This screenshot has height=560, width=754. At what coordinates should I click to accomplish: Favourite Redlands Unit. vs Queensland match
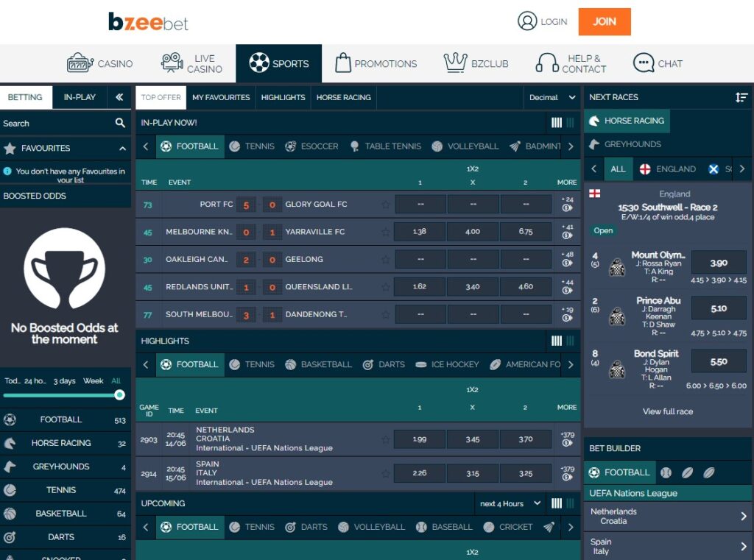point(385,287)
